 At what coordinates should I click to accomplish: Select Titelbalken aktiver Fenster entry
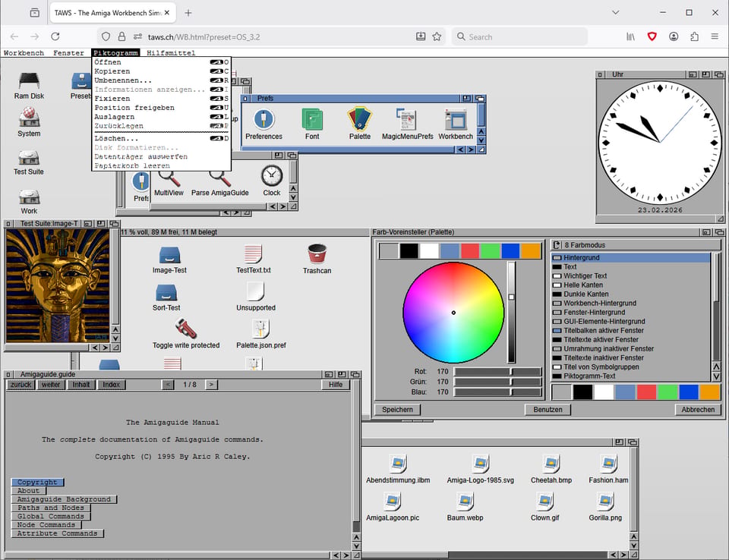pos(630,330)
